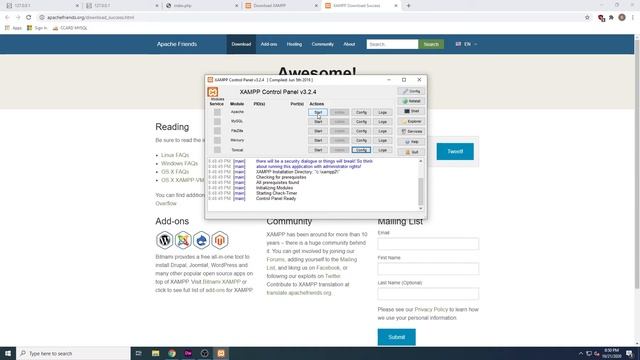The image size is (640, 360).
Task: Bookmark this page with the star
Action: [587, 18]
